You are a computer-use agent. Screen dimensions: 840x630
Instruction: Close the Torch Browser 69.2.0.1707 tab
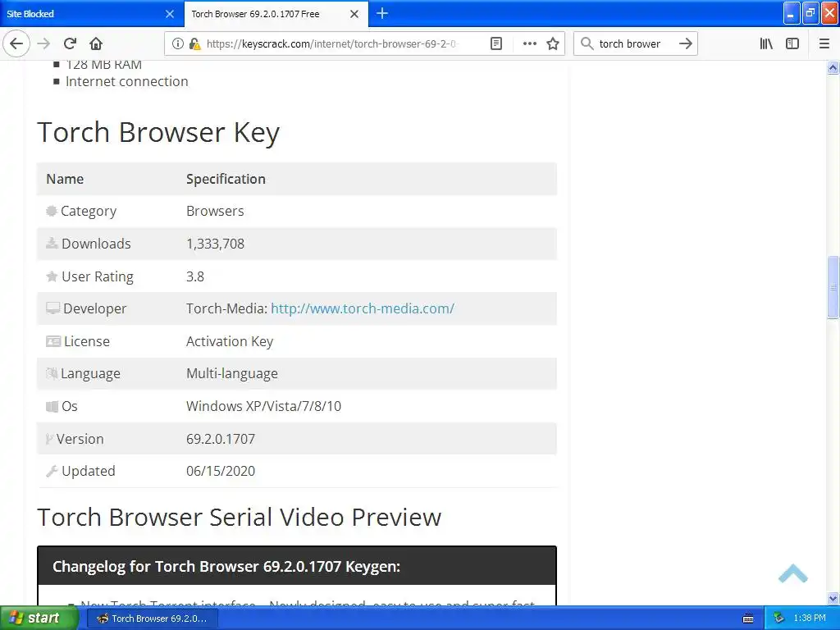pos(354,14)
